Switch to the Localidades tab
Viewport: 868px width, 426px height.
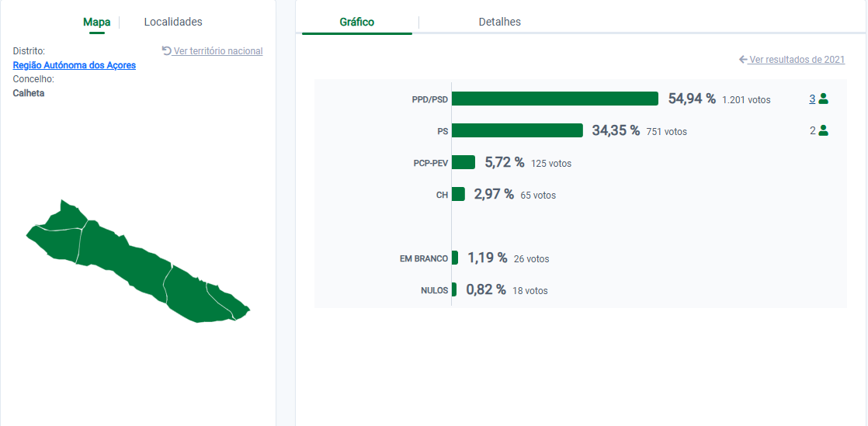[173, 22]
